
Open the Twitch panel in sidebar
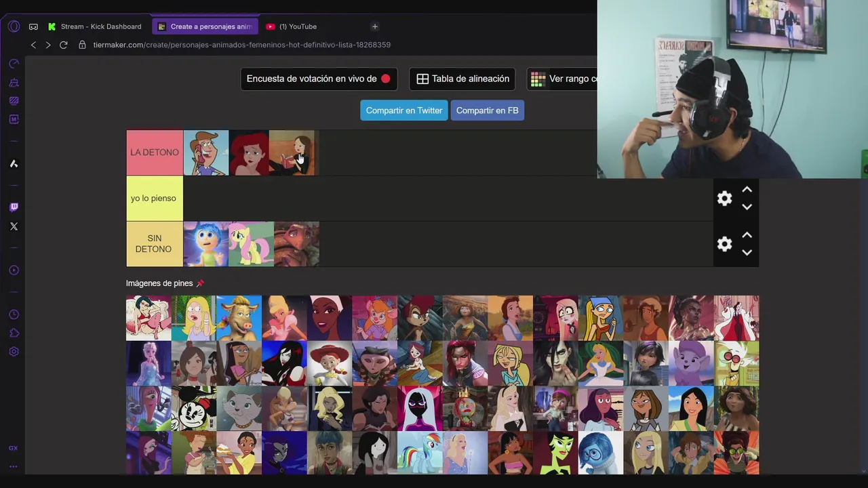14,207
